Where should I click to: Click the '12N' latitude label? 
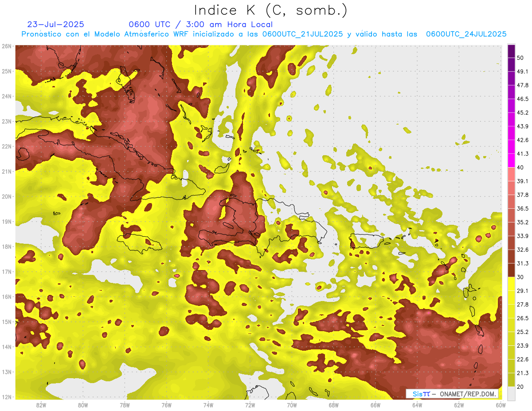click(7, 397)
